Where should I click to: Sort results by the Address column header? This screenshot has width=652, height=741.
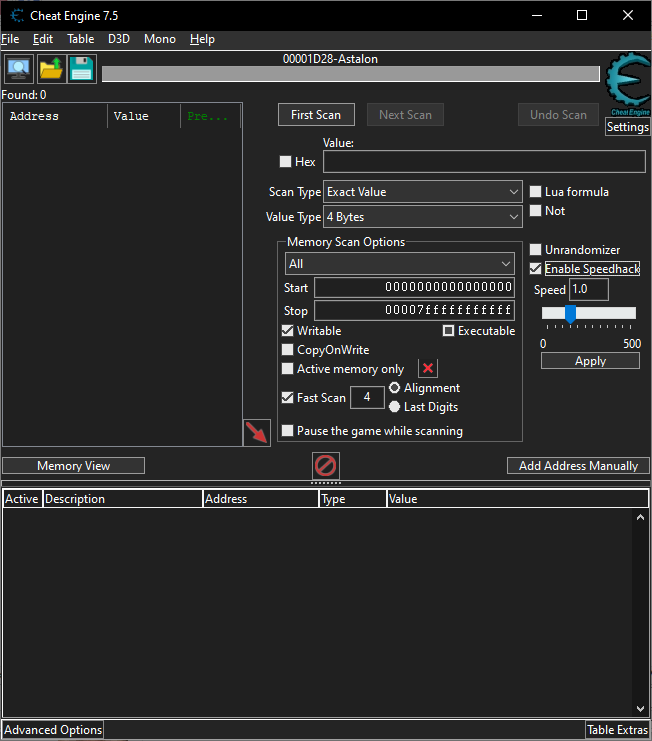pyautogui.click(x=55, y=116)
